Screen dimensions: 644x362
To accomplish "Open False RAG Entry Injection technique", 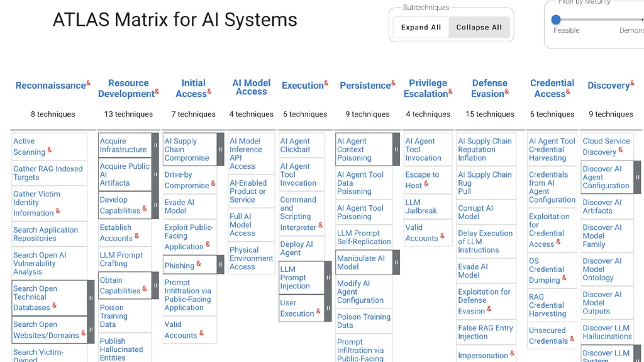I will pos(486,332).
